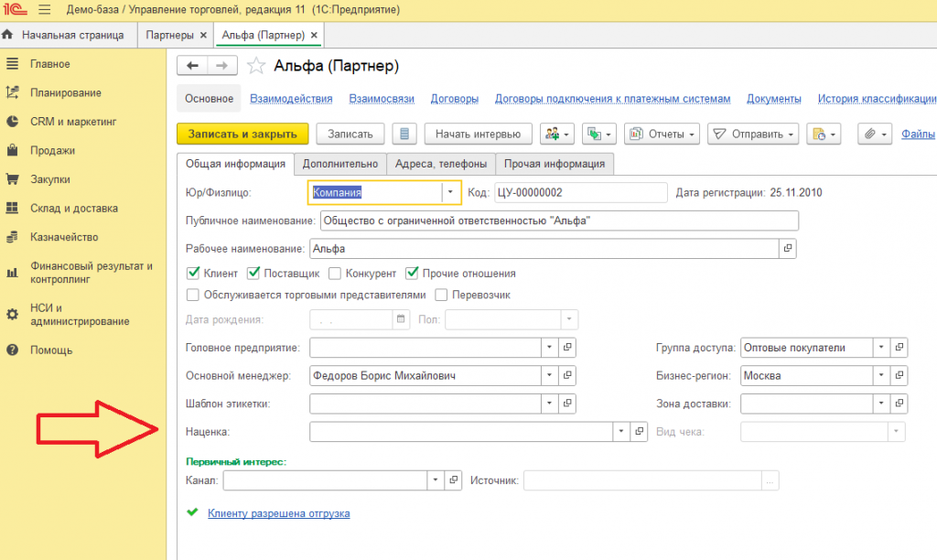Click the back navigation arrow button
937x560 pixels.
tap(192, 66)
